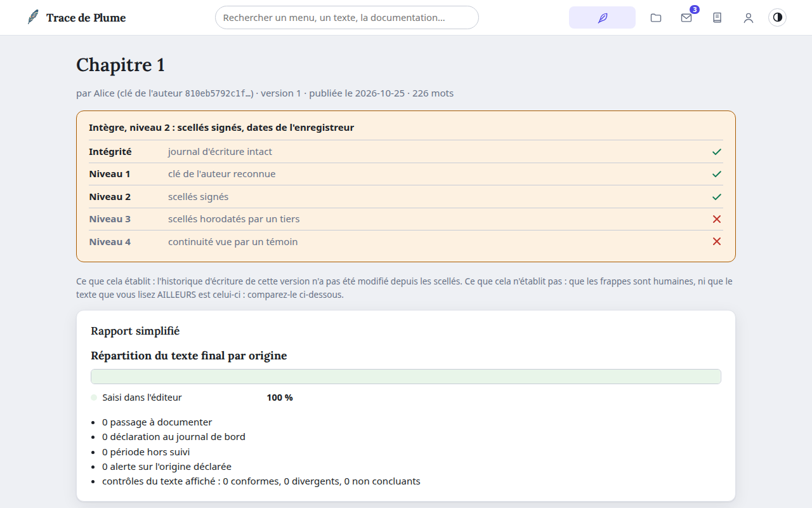The image size is (812, 508).
Task: Select the "Chapitre 1" heading
Action: point(121,65)
